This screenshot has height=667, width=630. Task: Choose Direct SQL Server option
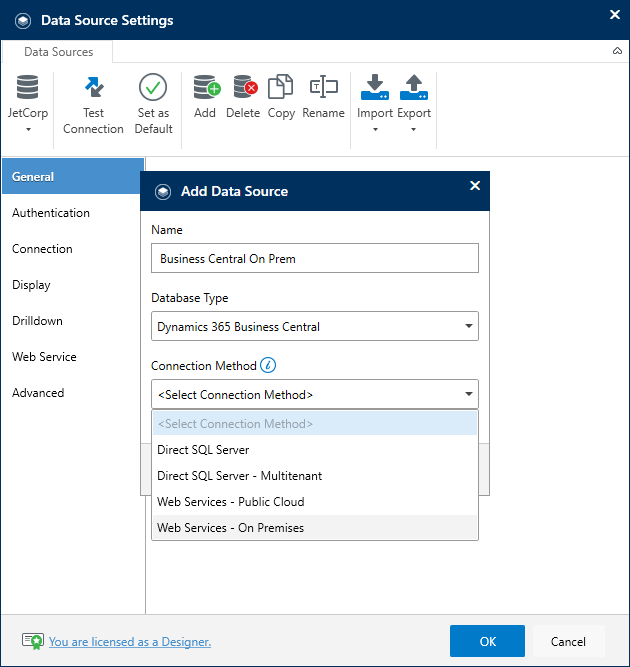point(315,450)
